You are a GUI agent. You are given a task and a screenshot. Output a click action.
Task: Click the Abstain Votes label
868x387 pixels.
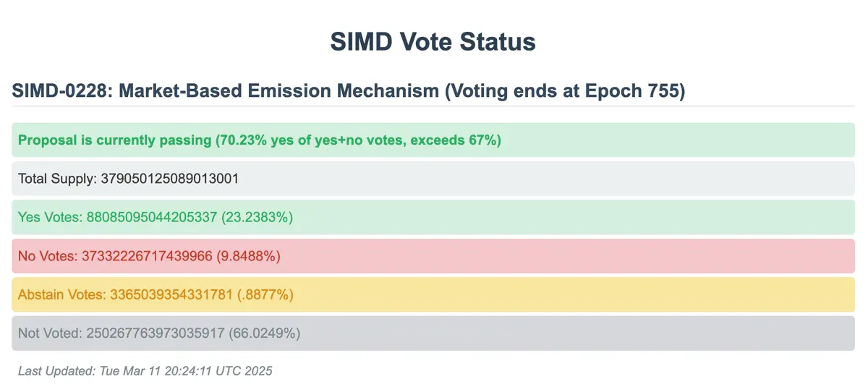click(x=62, y=294)
